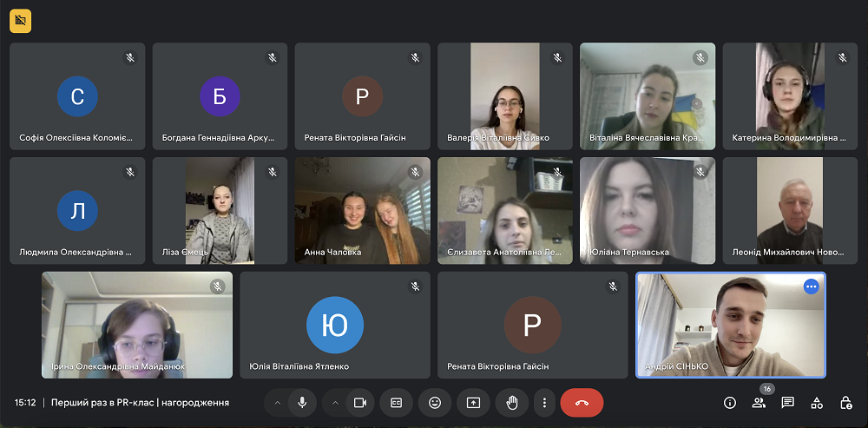The image size is (868, 428).
Task: Show the participants list
Action: coord(759,403)
